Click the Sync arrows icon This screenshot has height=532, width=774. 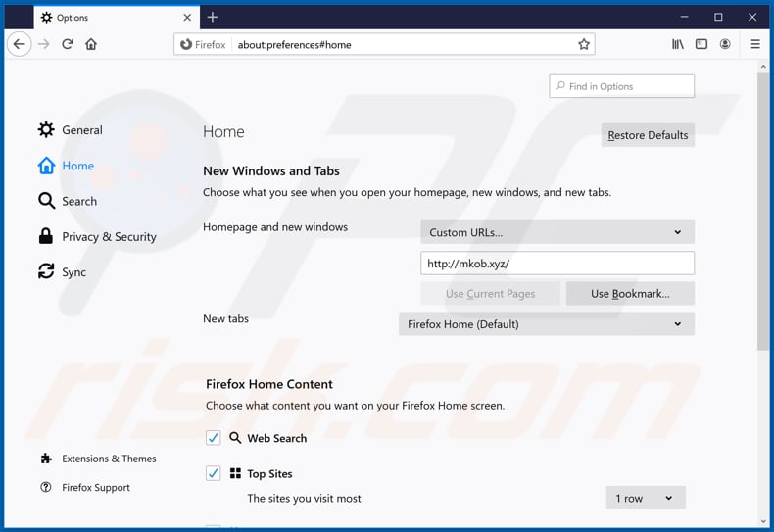tap(46, 271)
